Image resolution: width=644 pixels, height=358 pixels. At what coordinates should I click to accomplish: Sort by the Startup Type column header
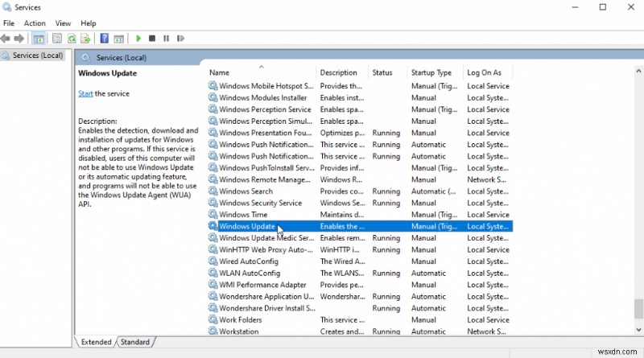[435, 72]
